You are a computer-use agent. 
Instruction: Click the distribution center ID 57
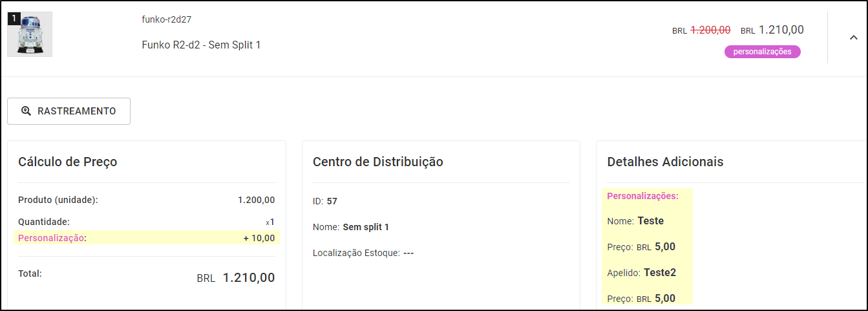[325, 201]
